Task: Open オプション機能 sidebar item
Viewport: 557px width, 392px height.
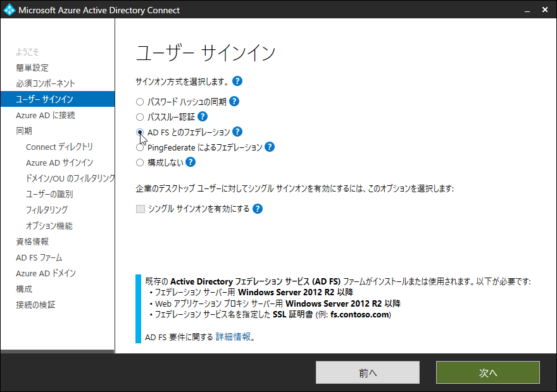Action: click(49, 226)
